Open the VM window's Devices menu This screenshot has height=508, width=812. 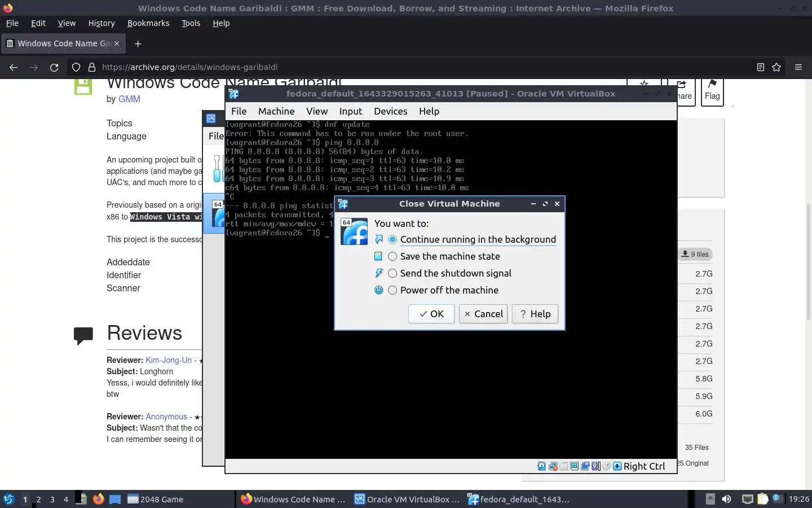(x=390, y=111)
